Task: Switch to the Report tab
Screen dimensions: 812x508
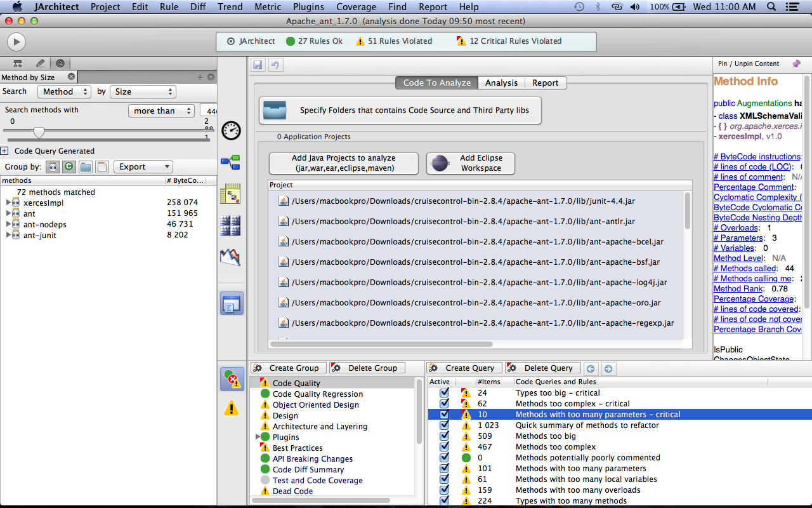Action: pyautogui.click(x=546, y=83)
